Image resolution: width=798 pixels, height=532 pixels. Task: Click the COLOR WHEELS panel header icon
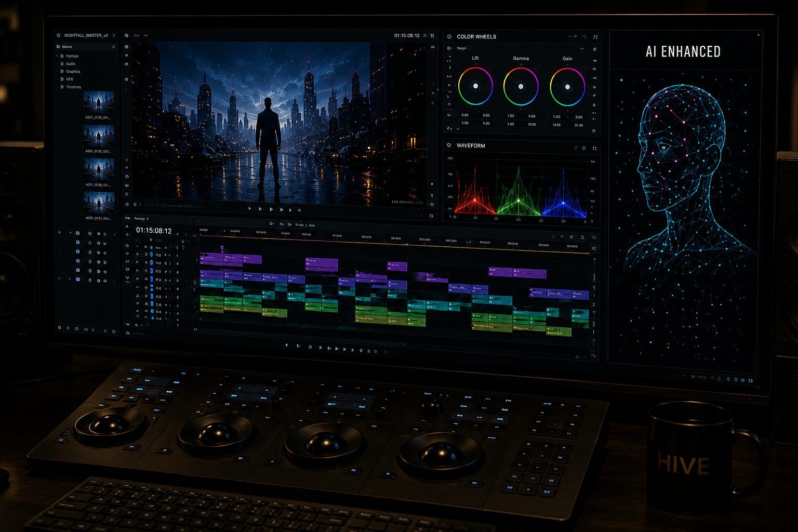click(x=449, y=37)
